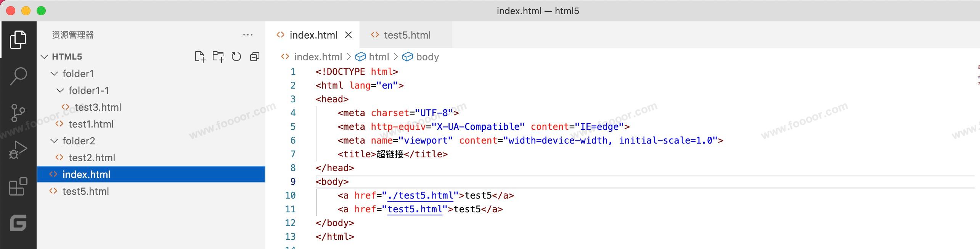The height and width of the screenshot is (249, 980).
Task: Click the New Folder icon in explorer header
Action: tap(218, 57)
